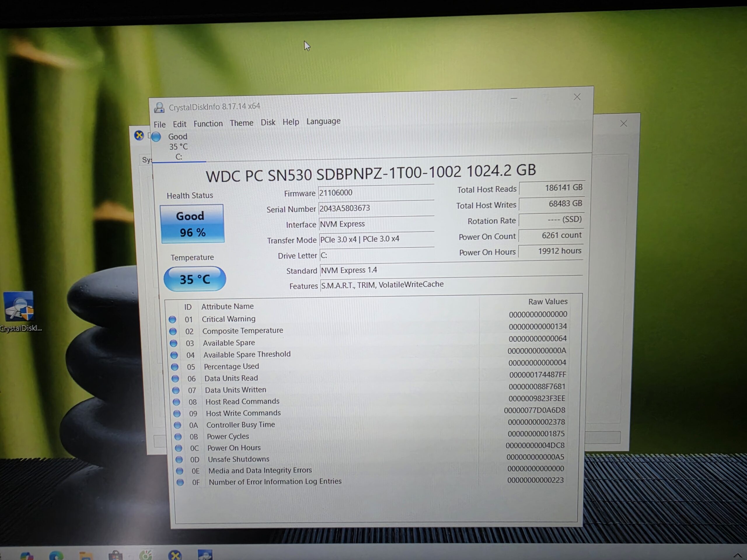The width and height of the screenshot is (747, 560).
Task: Click raw value 00000000000223
Action: 535,480
